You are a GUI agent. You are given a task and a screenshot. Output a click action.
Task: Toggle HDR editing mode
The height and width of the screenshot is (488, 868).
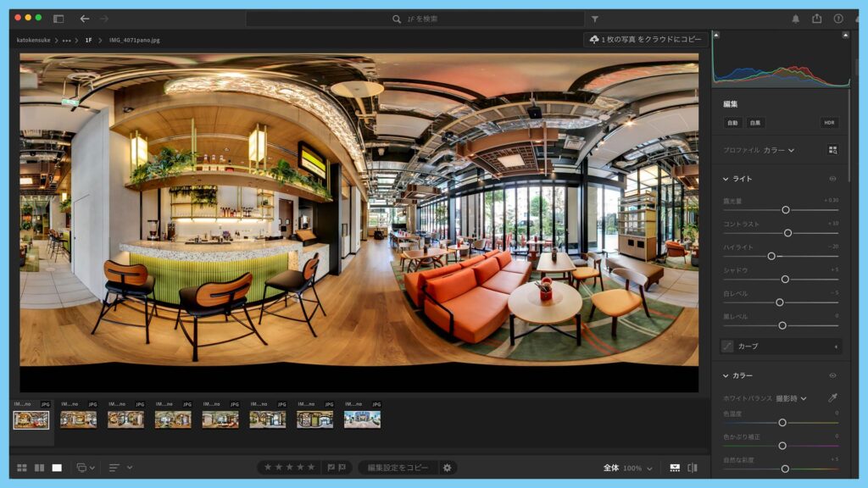(x=829, y=123)
